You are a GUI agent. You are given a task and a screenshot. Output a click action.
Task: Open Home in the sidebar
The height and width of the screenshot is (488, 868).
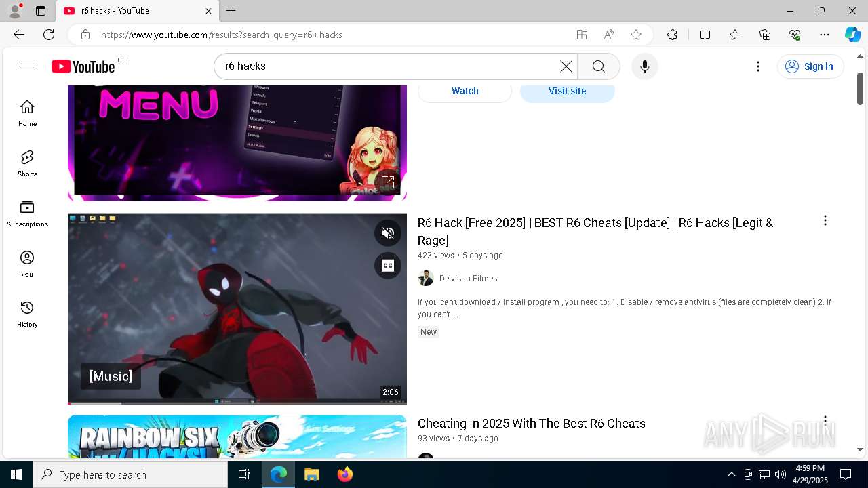(x=27, y=113)
